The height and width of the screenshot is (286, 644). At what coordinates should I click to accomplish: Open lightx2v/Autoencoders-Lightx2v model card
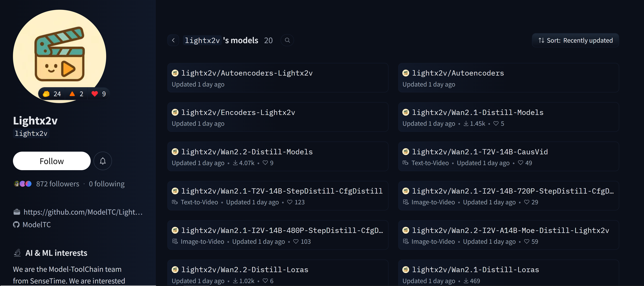pyautogui.click(x=247, y=73)
